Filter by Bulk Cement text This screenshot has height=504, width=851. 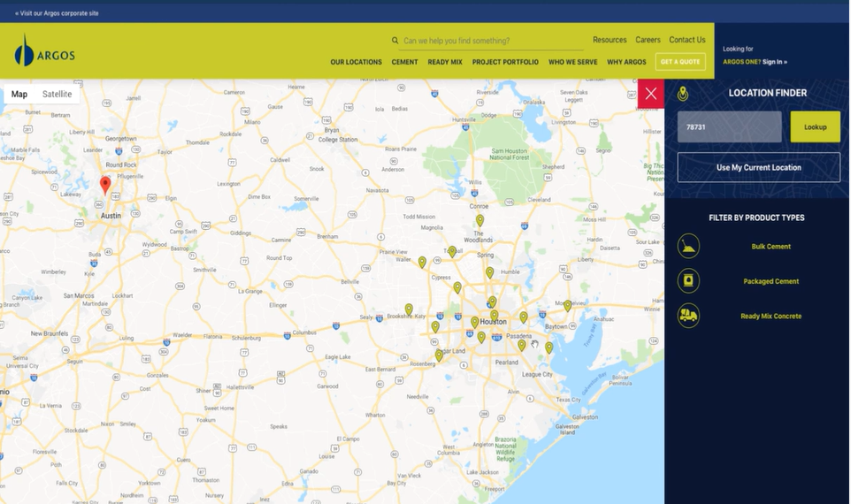770,247
